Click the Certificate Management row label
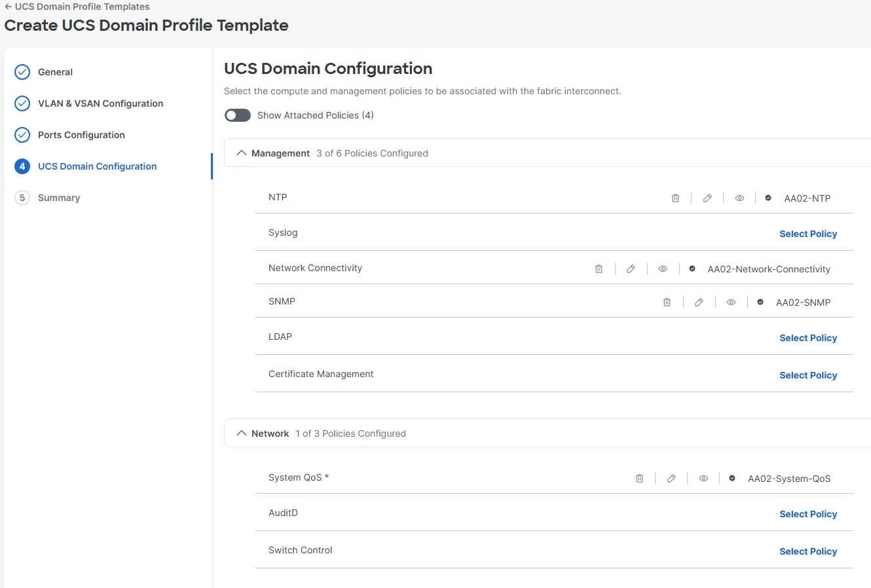The height and width of the screenshot is (588, 871). pos(321,374)
